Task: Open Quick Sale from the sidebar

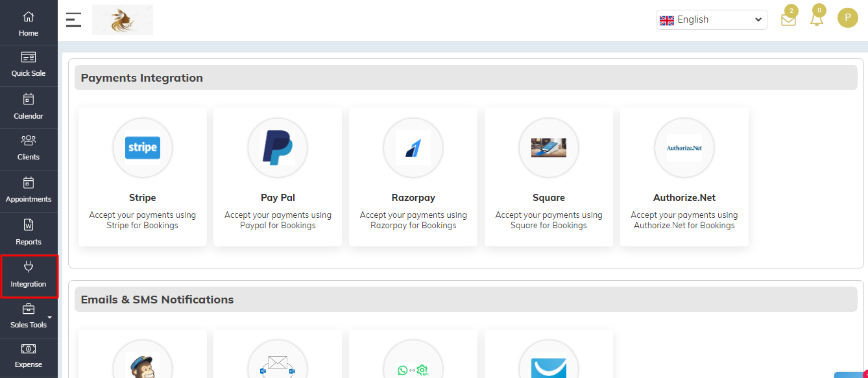Action: pos(29,64)
